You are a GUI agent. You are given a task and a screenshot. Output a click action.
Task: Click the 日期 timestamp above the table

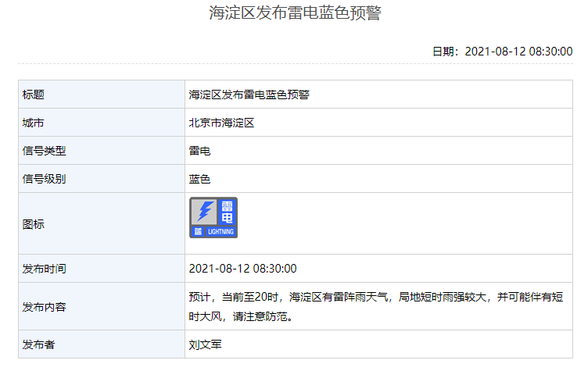tap(502, 52)
